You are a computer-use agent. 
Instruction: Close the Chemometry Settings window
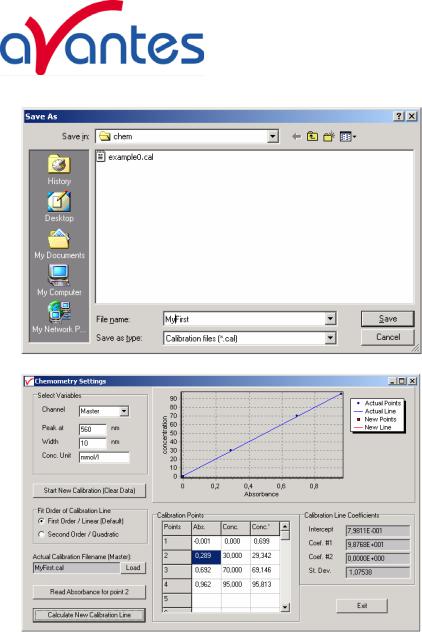[x=412, y=381]
